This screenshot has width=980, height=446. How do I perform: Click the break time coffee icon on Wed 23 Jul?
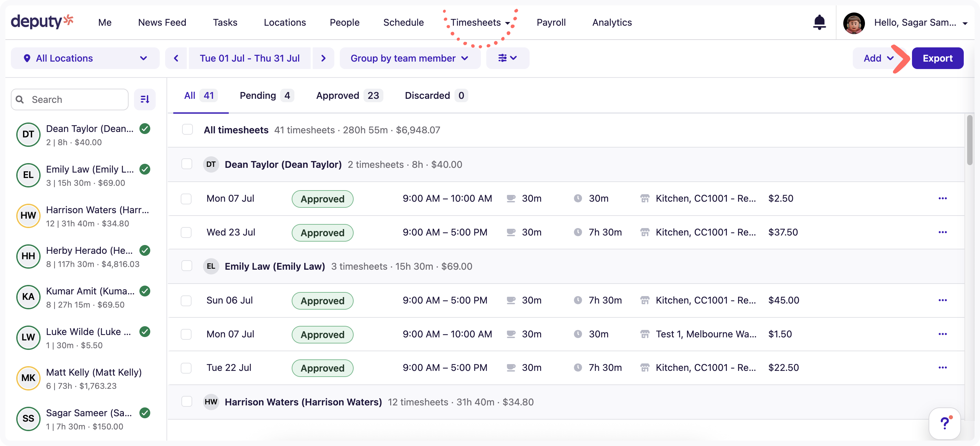pyautogui.click(x=511, y=232)
